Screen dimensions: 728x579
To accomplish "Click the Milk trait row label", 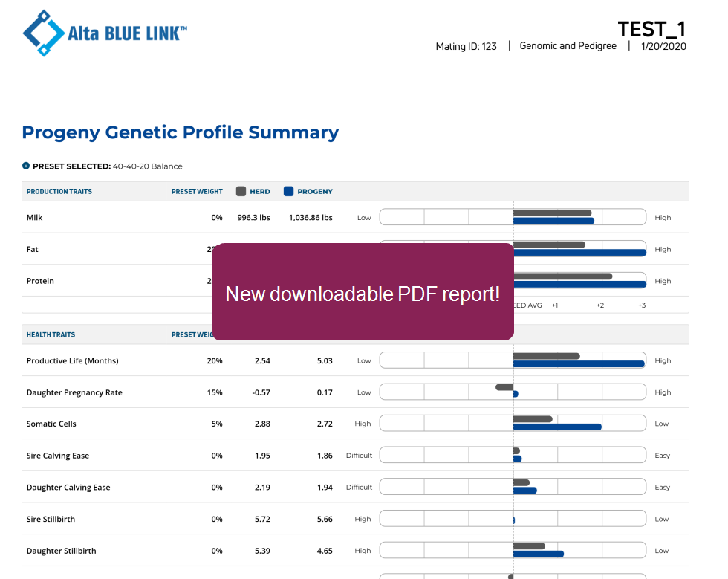I will coord(35,218).
